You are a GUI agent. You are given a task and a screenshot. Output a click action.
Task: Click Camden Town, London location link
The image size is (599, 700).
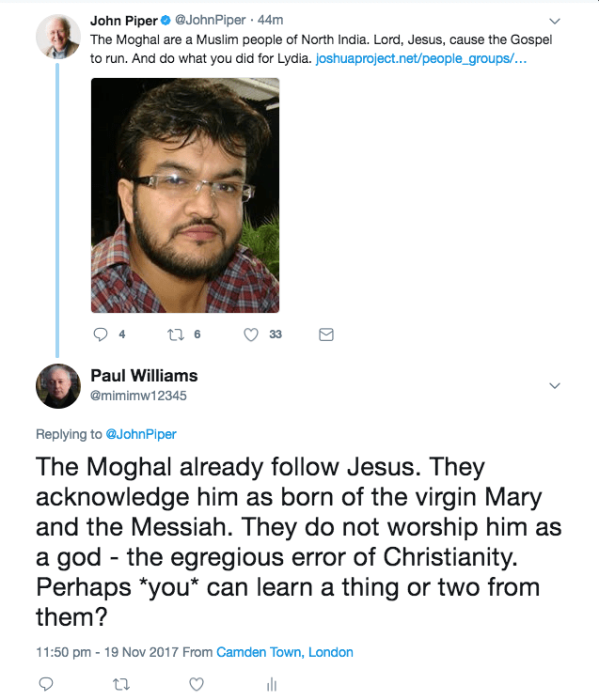coord(285,652)
